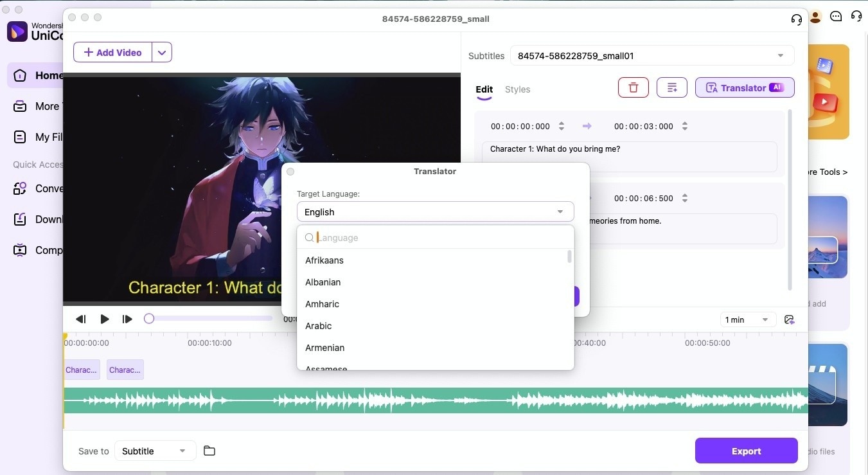Adjust the 00:00:03:000 end time stepper
This screenshot has height=475, width=868.
(685, 127)
